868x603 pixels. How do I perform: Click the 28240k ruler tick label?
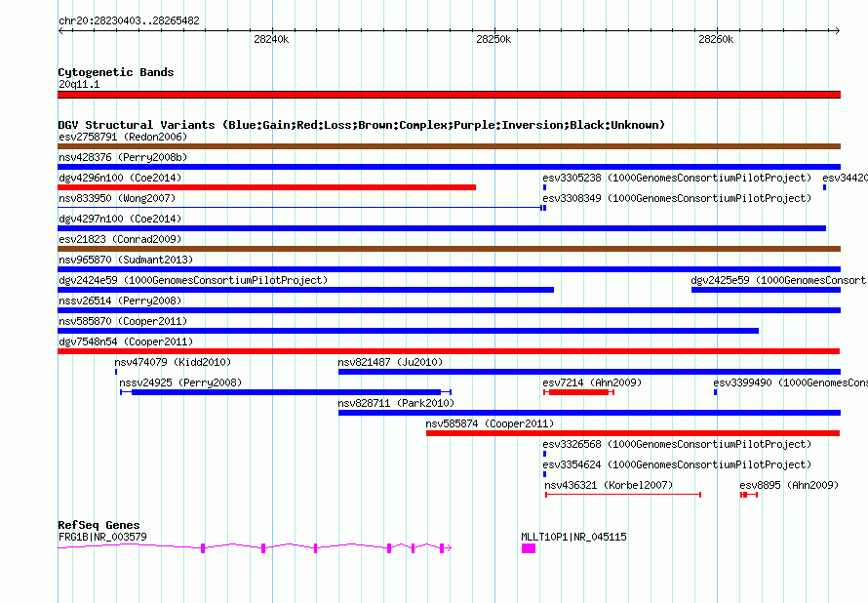[x=271, y=39]
